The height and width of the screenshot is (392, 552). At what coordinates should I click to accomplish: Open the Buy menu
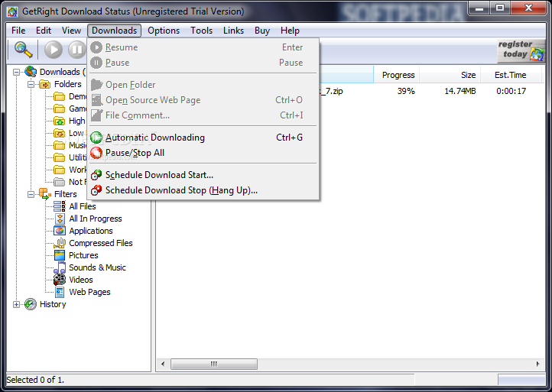(262, 31)
